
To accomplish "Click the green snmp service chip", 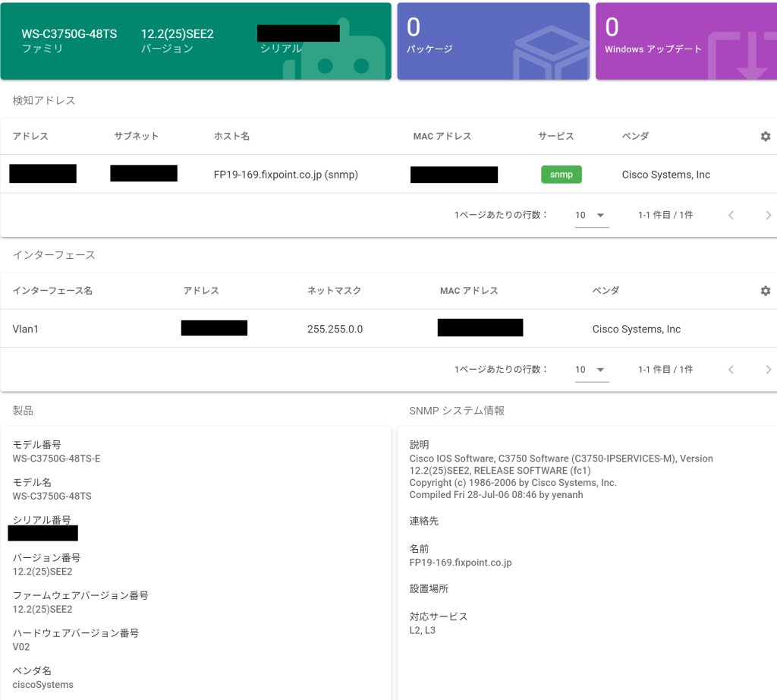I will (561, 175).
